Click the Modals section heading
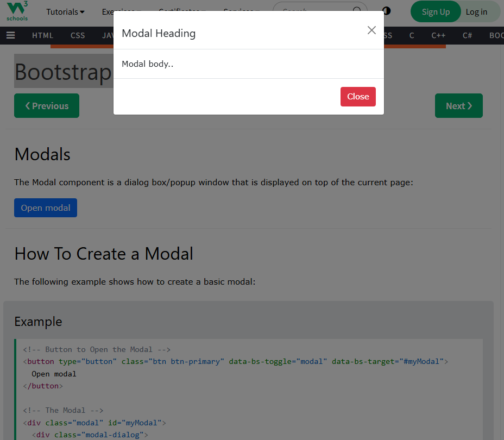Screen dimensions: 504x440 (42, 154)
